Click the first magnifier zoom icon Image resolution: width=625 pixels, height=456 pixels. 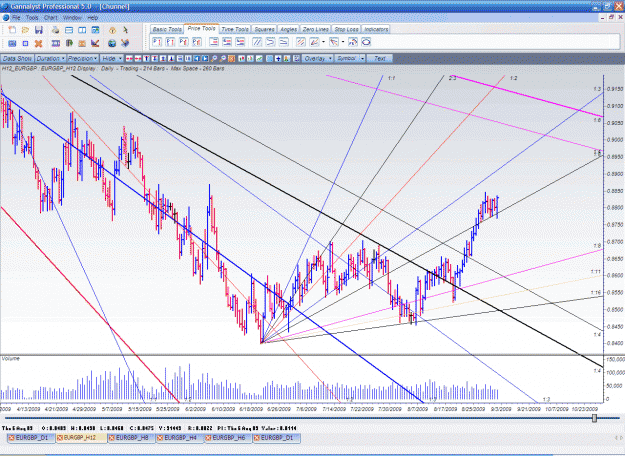[x=214, y=59]
